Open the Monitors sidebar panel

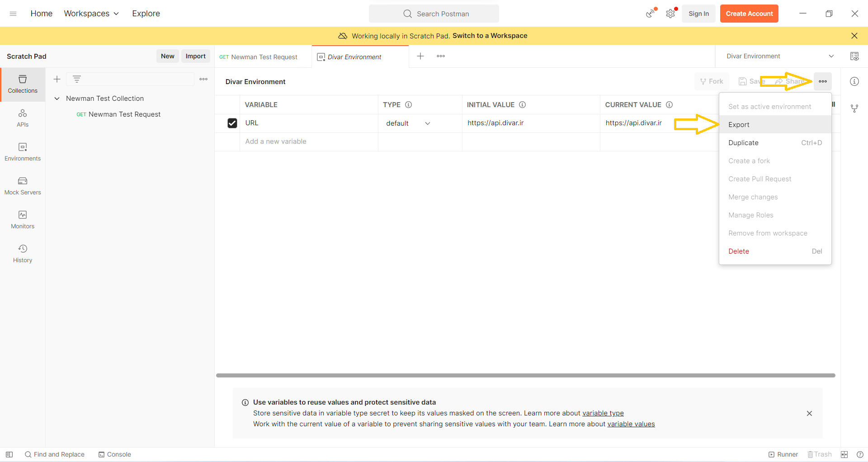coord(23,220)
